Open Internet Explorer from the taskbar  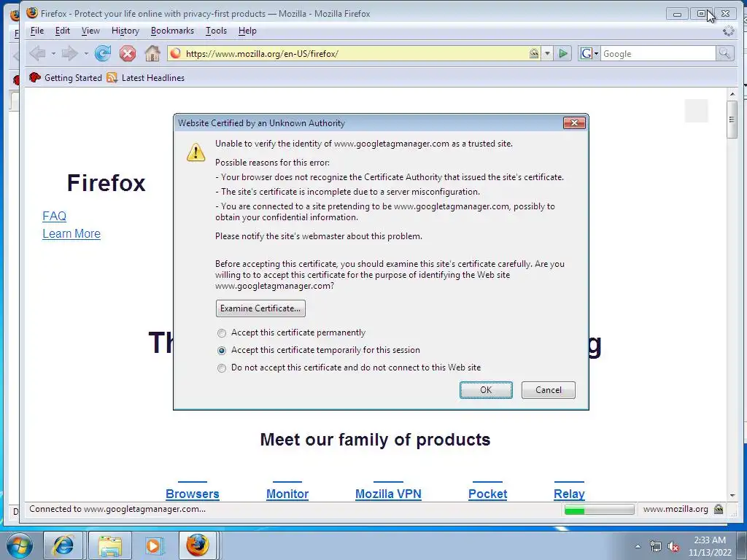click(63, 545)
